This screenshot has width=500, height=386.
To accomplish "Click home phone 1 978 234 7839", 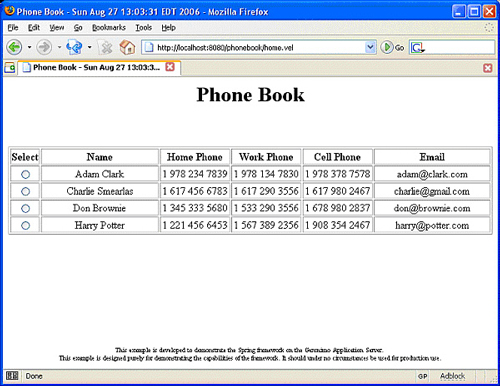I will coord(195,174).
